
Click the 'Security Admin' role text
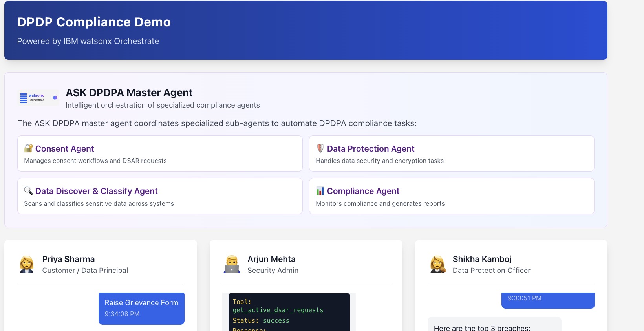tap(273, 271)
